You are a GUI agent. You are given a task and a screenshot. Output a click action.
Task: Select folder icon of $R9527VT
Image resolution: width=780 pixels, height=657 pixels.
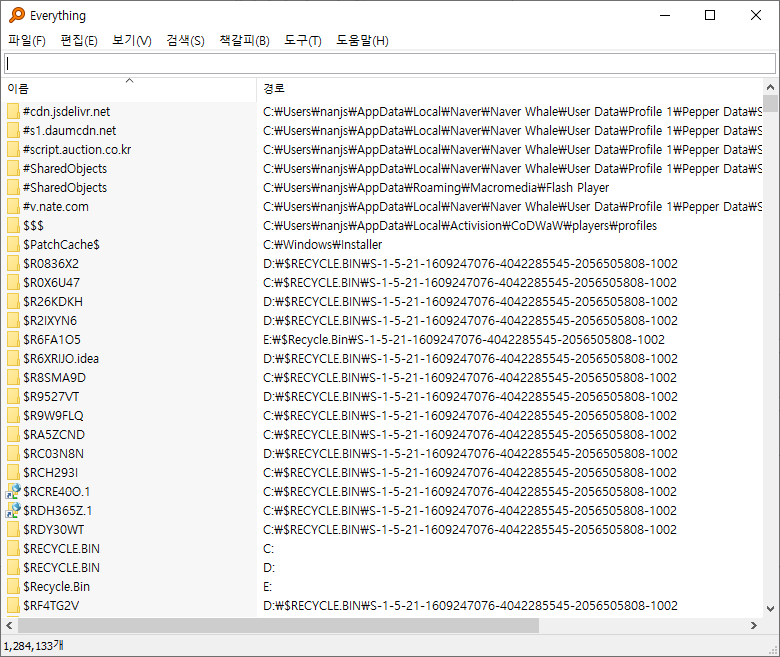(x=13, y=396)
